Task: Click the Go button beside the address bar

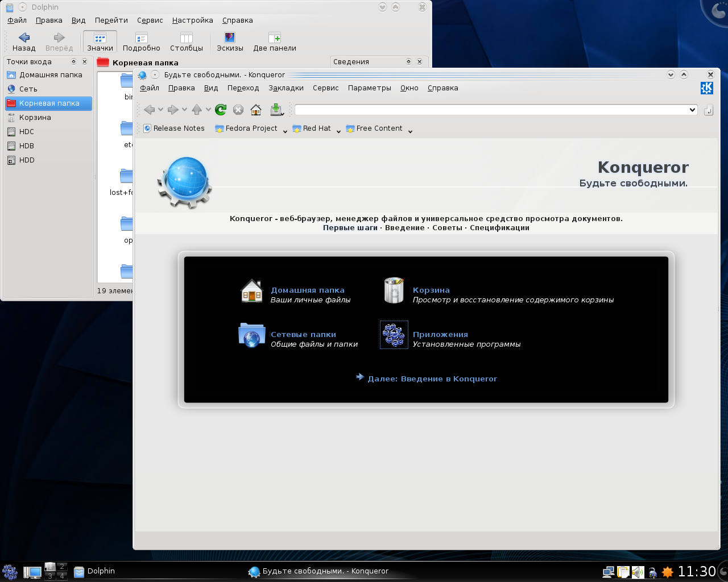Action: (708, 110)
